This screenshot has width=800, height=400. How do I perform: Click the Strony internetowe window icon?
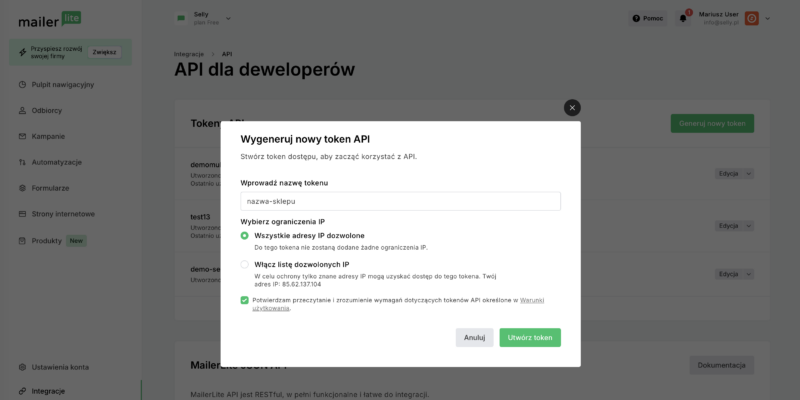(22, 214)
